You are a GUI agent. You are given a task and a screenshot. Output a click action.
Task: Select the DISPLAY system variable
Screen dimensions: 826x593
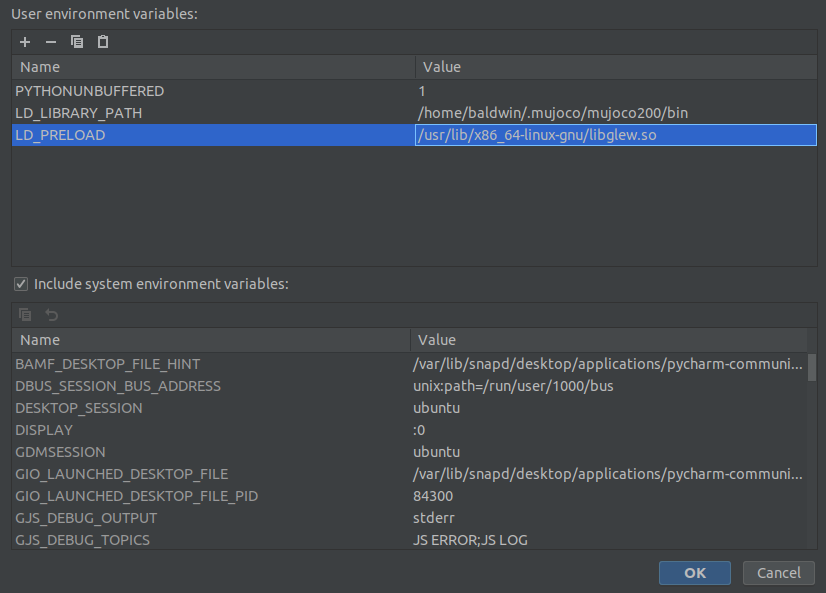[200, 429]
